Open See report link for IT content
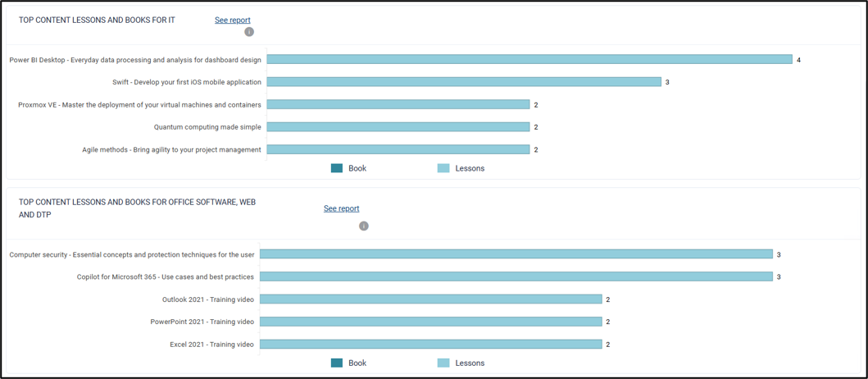The image size is (868, 379). [233, 20]
